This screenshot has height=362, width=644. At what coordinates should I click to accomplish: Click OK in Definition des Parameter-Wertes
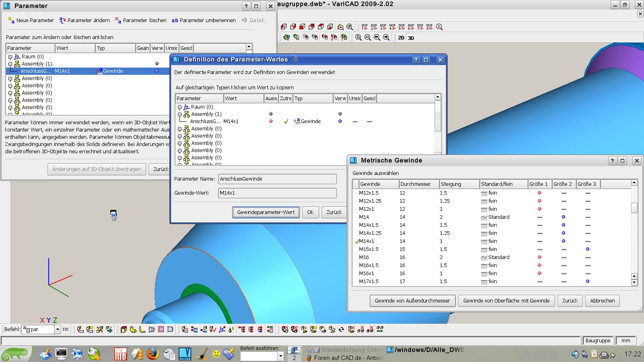[310, 212]
